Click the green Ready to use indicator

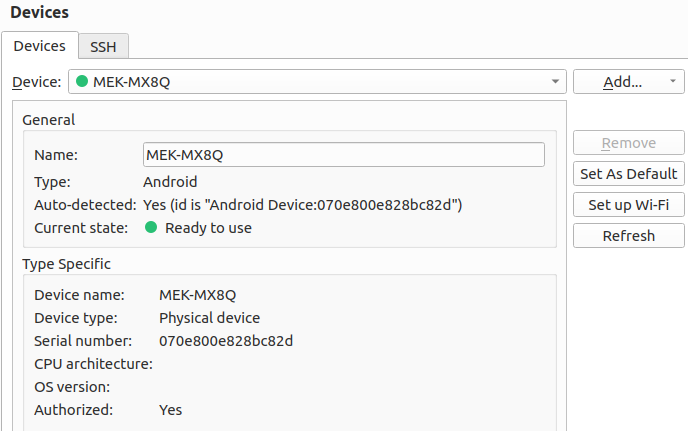click(151, 227)
